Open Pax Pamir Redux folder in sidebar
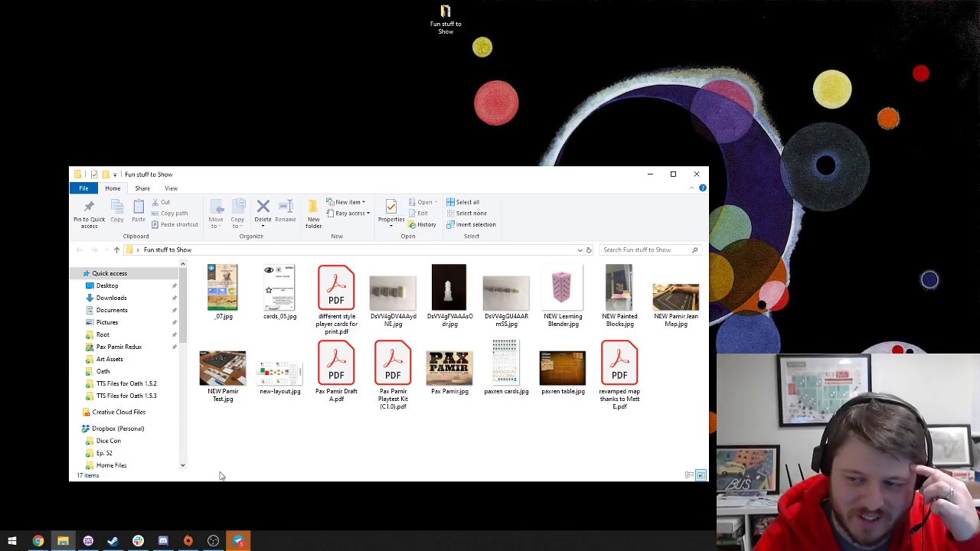The image size is (980, 551). pos(119,347)
